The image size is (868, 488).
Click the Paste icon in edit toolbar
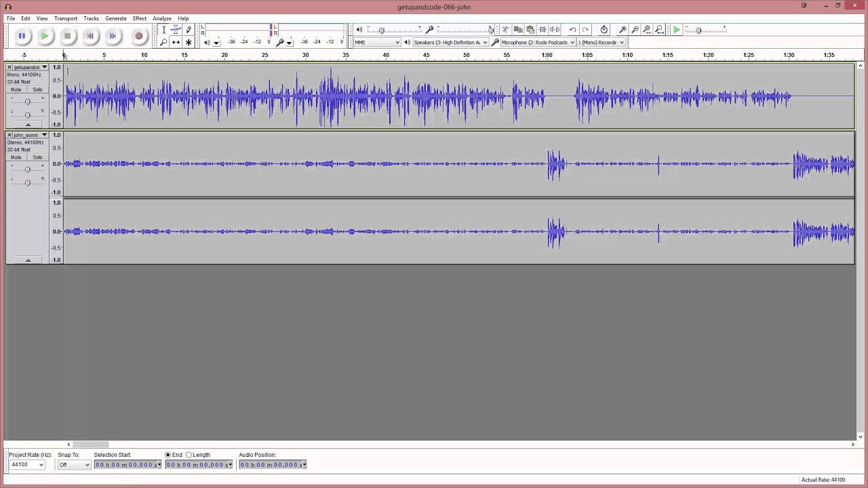click(530, 30)
